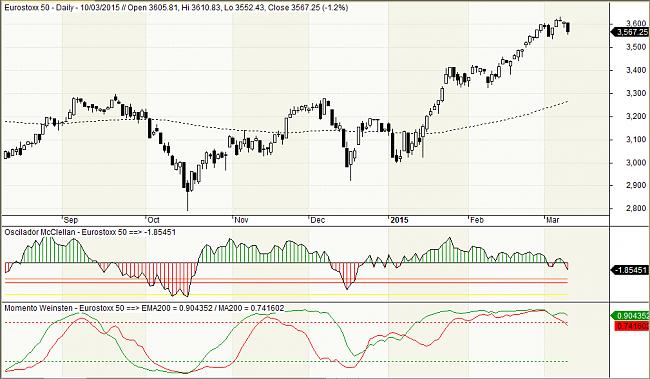Click the Mar label on time axis
Image resolution: width=650 pixels, height=379 pixels.
point(553,220)
